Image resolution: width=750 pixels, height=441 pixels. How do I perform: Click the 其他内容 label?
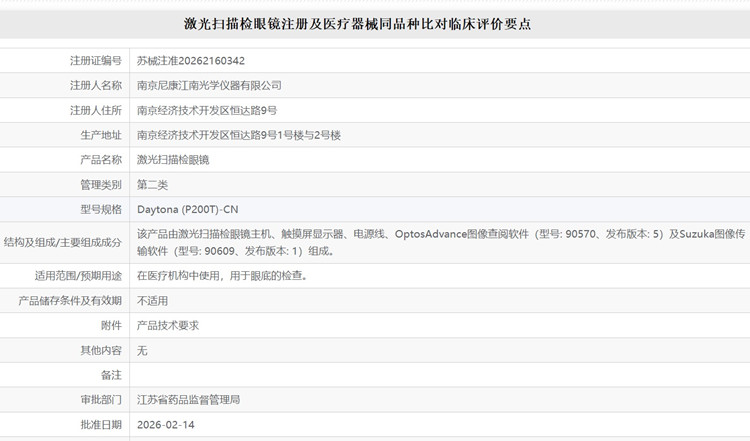point(101,351)
